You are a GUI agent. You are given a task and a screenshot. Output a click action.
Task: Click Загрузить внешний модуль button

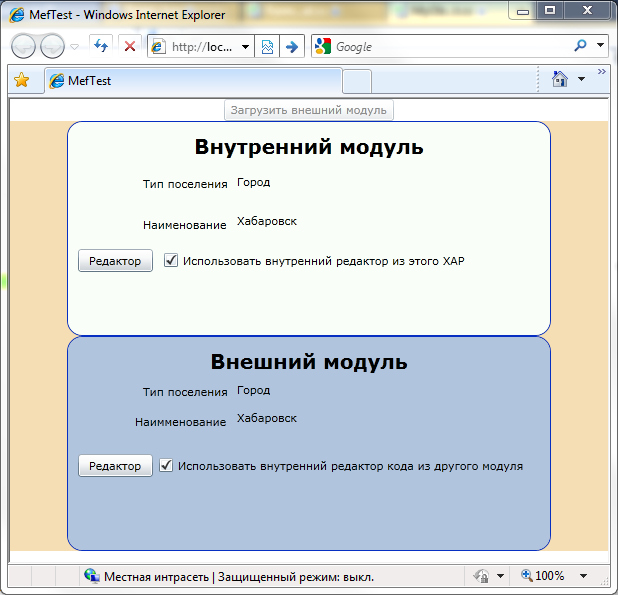point(309,110)
